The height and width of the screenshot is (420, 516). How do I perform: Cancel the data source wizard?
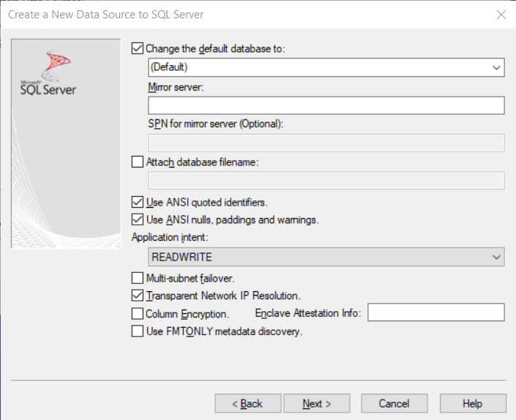coord(394,403)
